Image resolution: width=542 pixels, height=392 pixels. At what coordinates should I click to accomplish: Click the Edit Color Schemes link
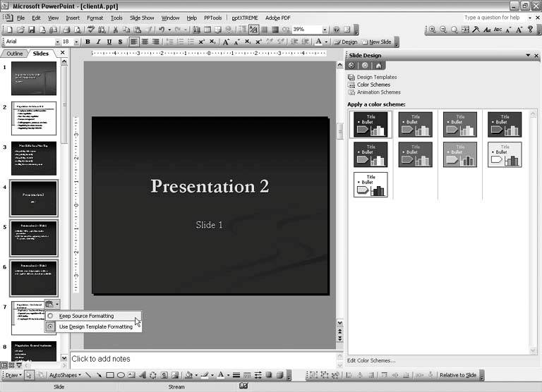371,360
